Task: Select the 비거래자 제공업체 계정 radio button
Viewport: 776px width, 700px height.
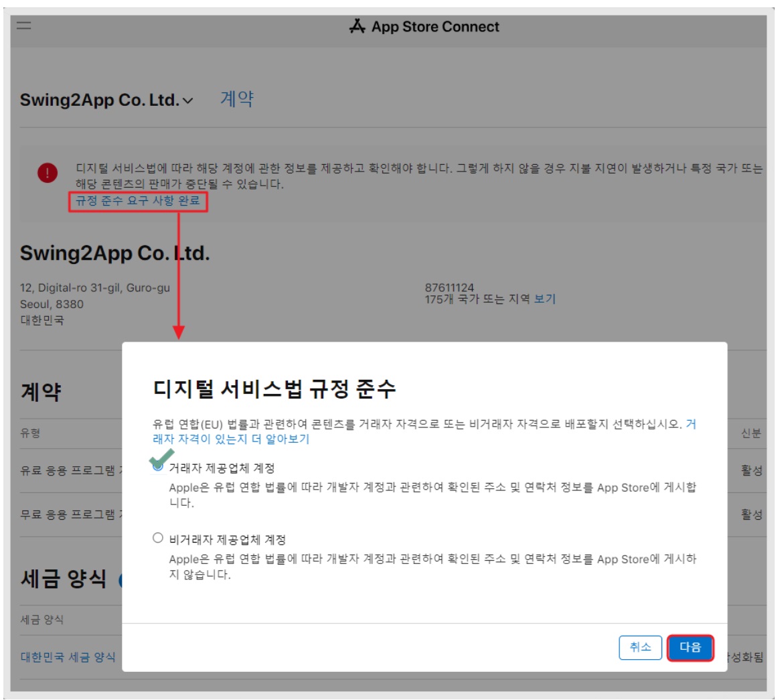Action: [158, 538]
